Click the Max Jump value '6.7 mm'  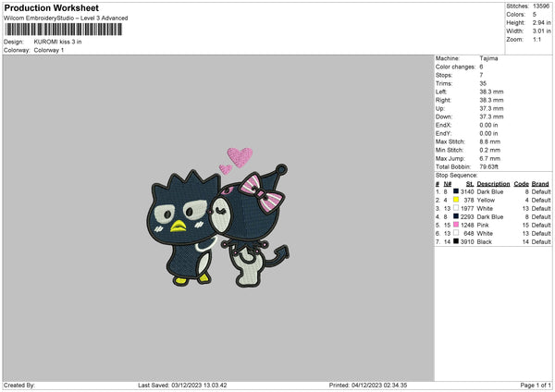pyautogui.click(x=490, y=158)
